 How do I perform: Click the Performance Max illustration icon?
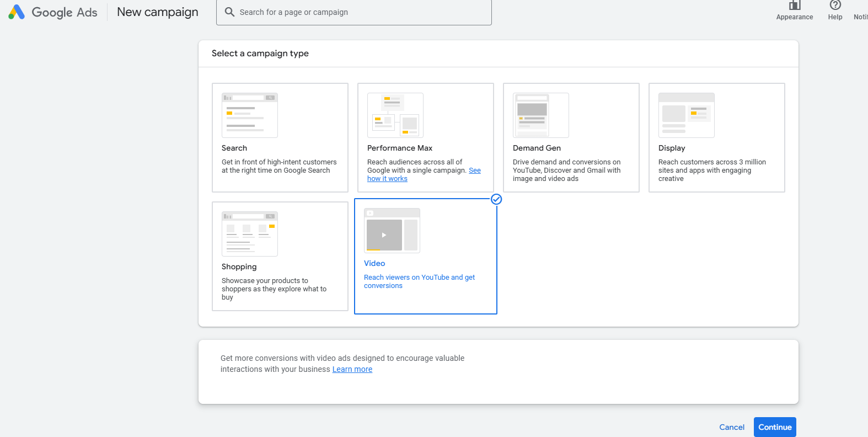pyautogui.click(x=395, y=115)
